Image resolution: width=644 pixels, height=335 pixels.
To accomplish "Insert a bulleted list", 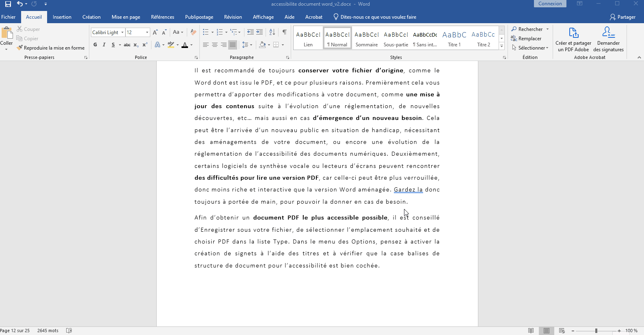I will pyautogui.click(x=206, y=33).
